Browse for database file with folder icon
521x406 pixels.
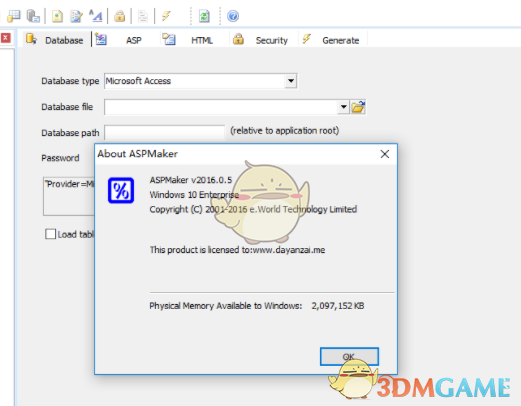tap(358, 107)
